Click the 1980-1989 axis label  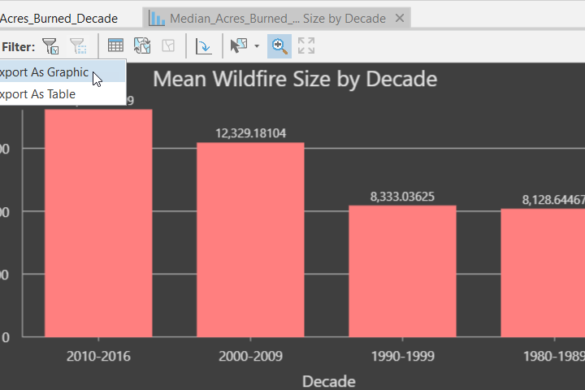coord(554,356)
